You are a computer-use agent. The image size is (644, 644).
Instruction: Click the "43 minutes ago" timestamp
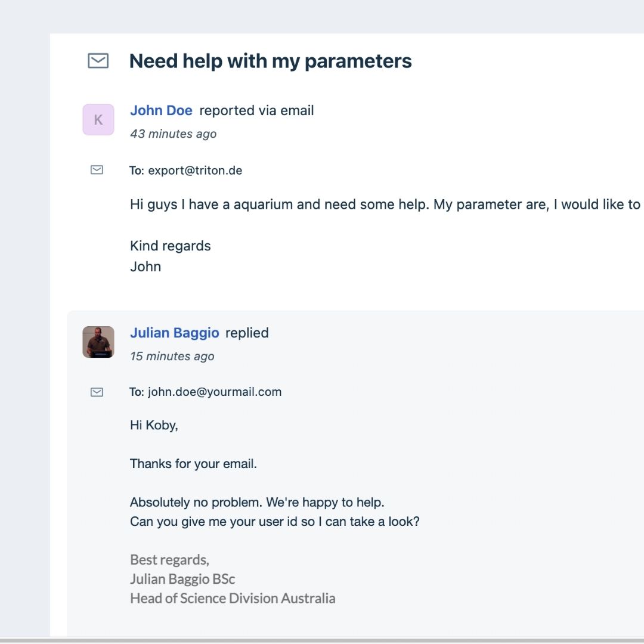click(x=173, y=134)
